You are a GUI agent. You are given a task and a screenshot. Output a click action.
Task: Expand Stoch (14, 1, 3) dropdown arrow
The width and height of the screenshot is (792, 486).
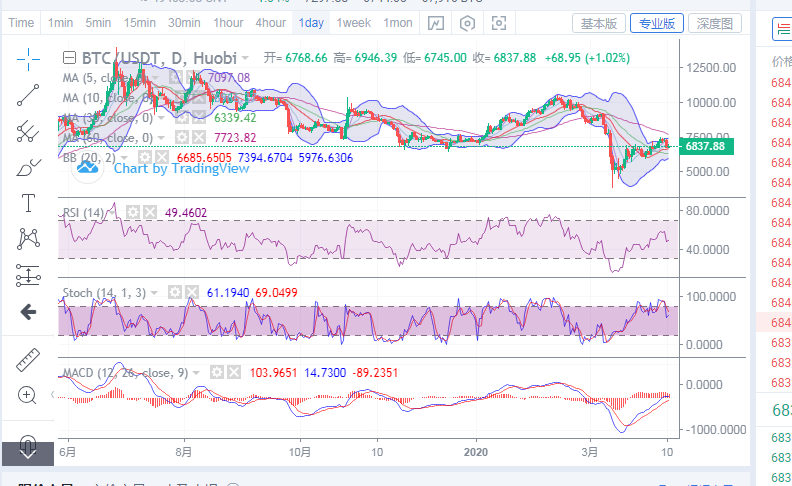pyautogui.click(x=154, y=293)
